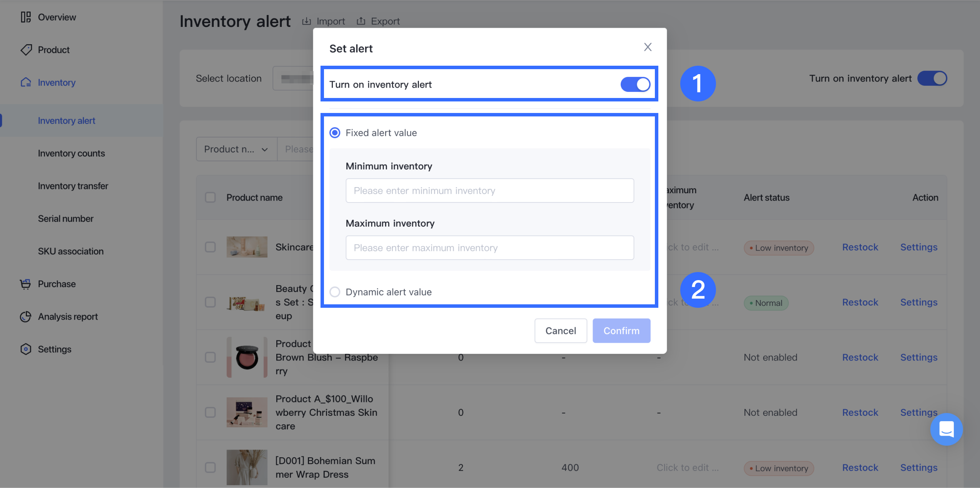Expand the Product name filter dropdown

[x=236, y=149]
